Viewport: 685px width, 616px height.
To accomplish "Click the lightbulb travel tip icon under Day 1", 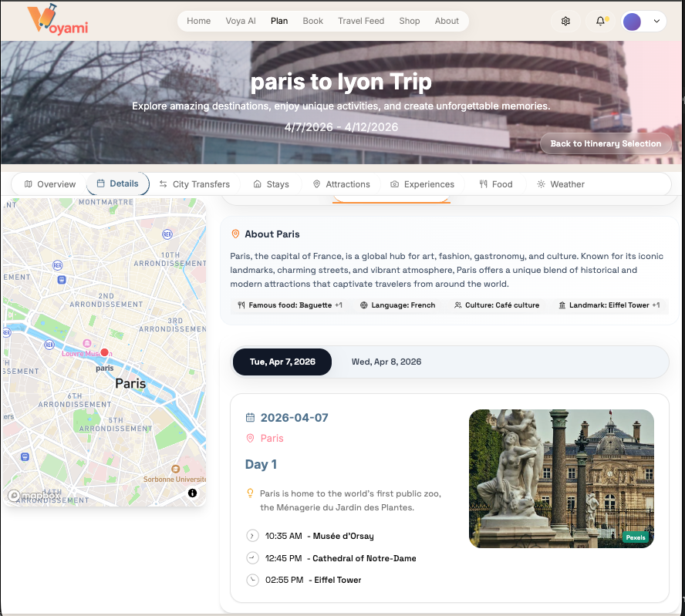I will 250,493.
